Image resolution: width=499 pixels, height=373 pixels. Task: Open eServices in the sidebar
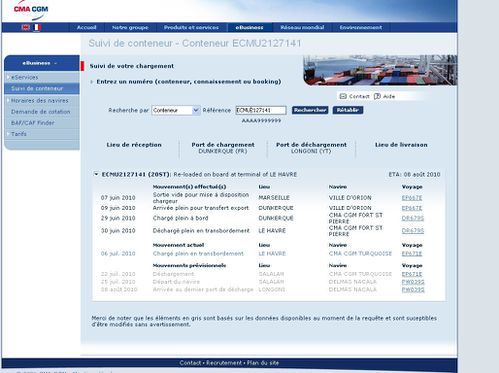pyautogui.click(x=25, y=77)
